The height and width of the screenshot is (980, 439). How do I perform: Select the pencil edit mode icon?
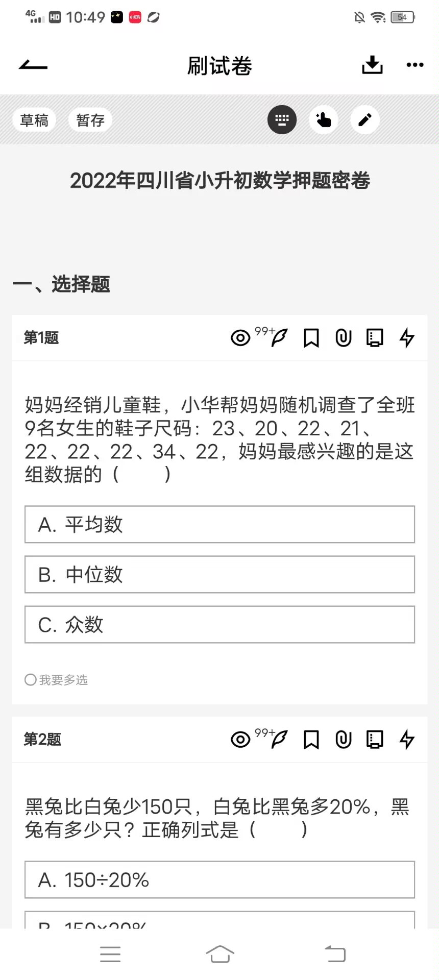(364, 119)
